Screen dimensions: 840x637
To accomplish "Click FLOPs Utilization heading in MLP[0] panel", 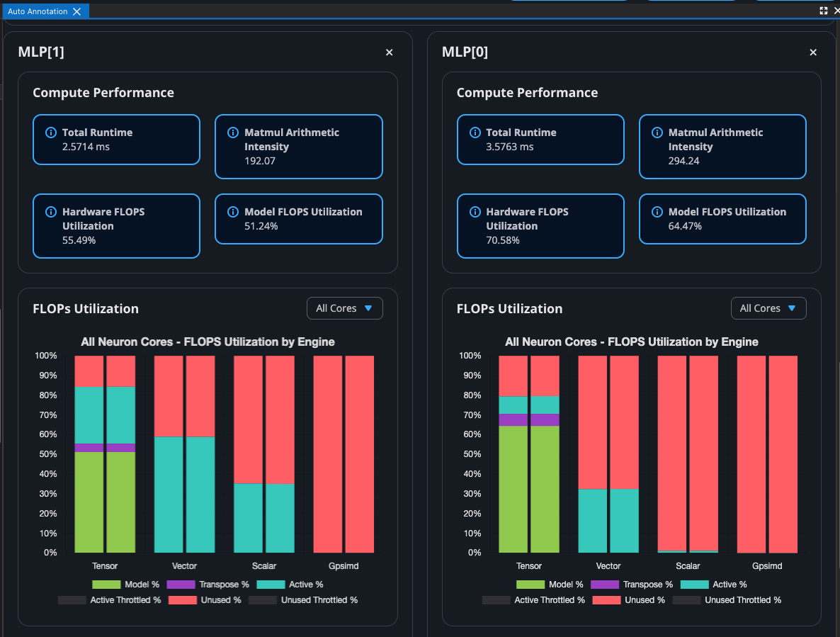I will coord(509,309).
